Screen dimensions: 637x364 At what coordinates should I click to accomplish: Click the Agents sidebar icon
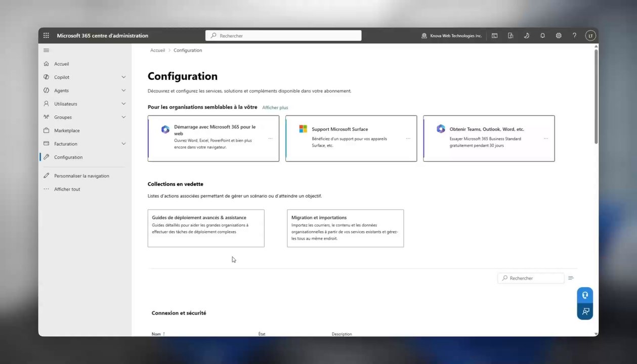point(47,90)
